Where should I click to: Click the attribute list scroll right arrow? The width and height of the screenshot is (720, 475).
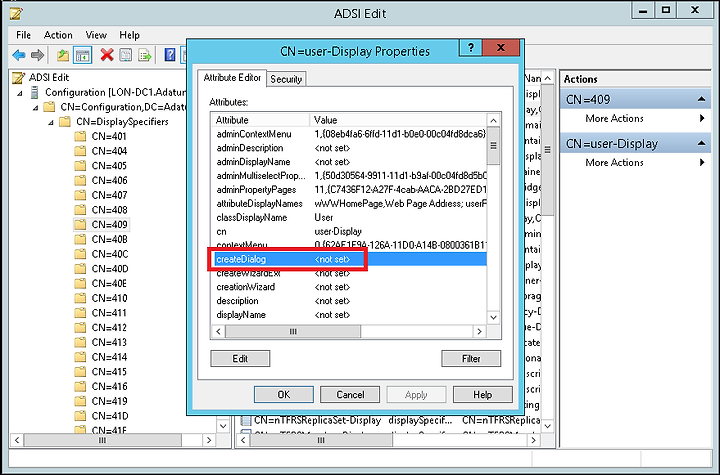pos(479,331)
